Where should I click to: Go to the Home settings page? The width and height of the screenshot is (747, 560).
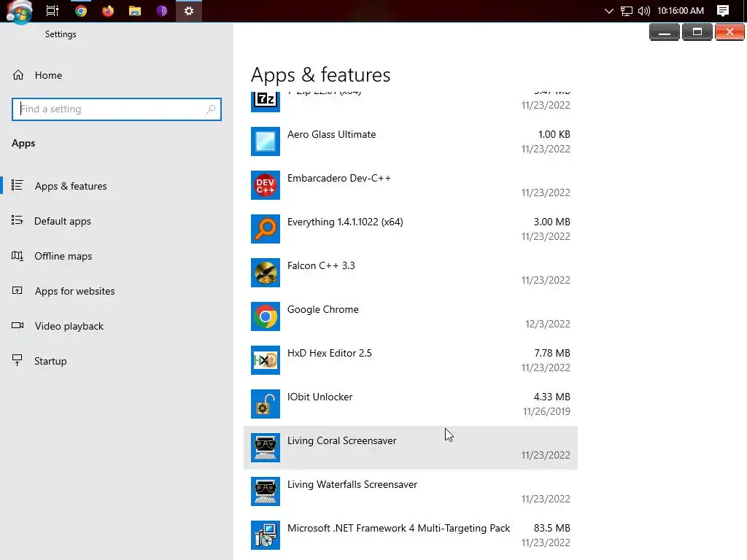click(x=48, y=75)
